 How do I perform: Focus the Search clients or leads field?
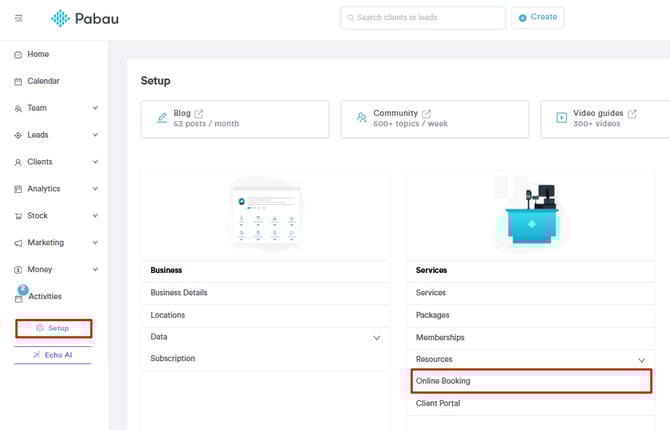point(423,18)
